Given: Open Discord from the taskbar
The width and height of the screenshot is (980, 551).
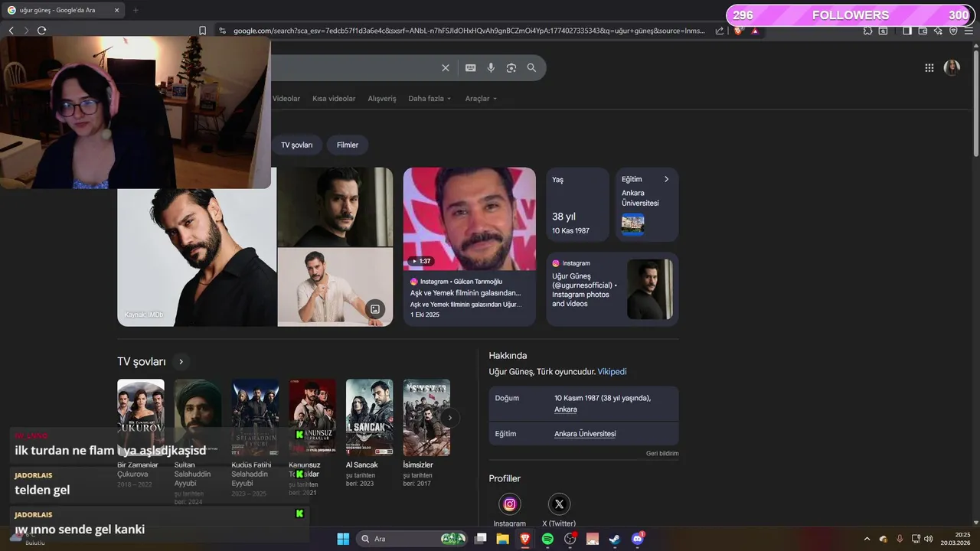Looking at the screenshot, I should [x=638, y=539].
